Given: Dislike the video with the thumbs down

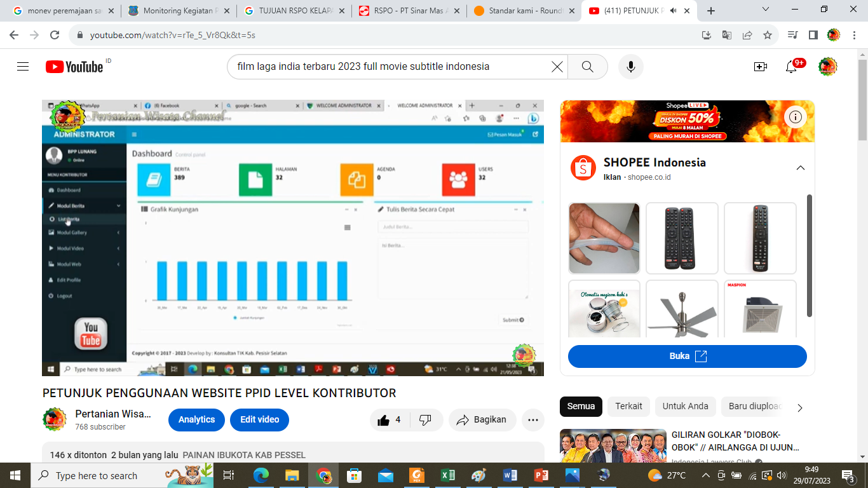Looking at the screenshot, I should point(424,419).
